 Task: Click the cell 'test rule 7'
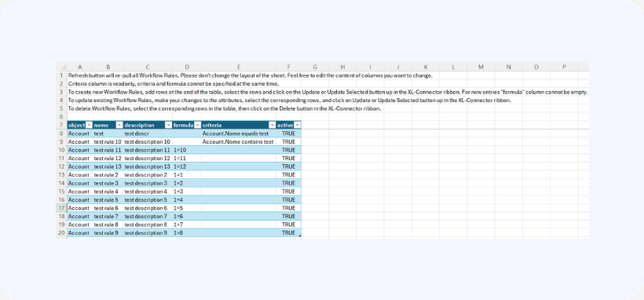coord(108,216)
